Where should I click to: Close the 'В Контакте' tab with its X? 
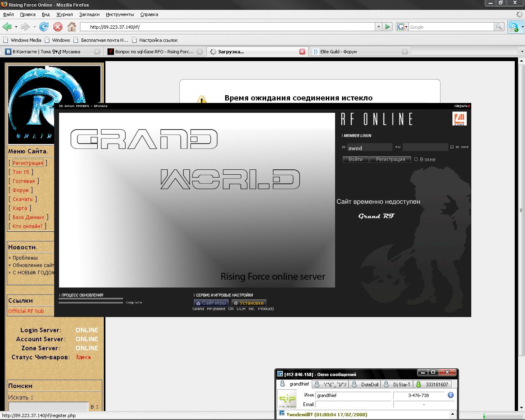click(97, 52)
